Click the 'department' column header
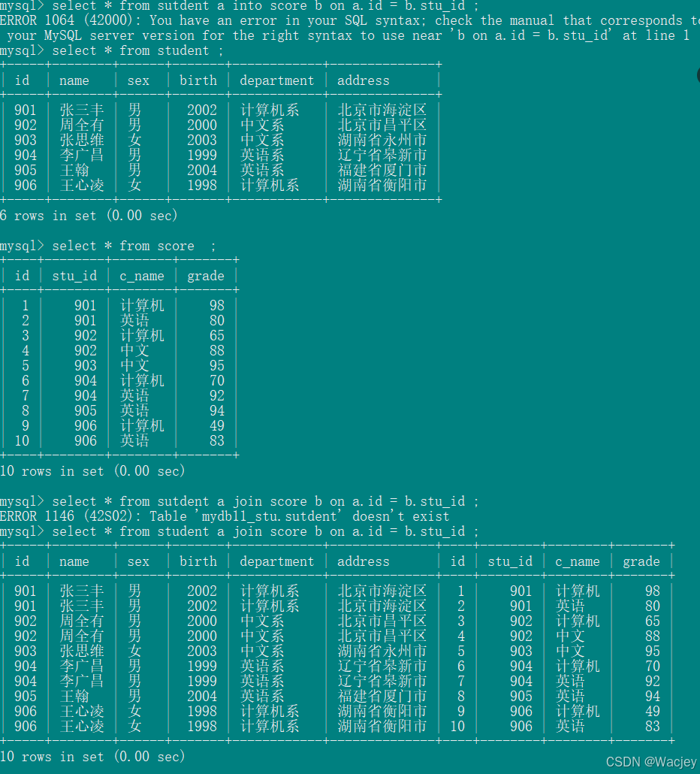This screenshot has width=700, height=774. point(276,80)
